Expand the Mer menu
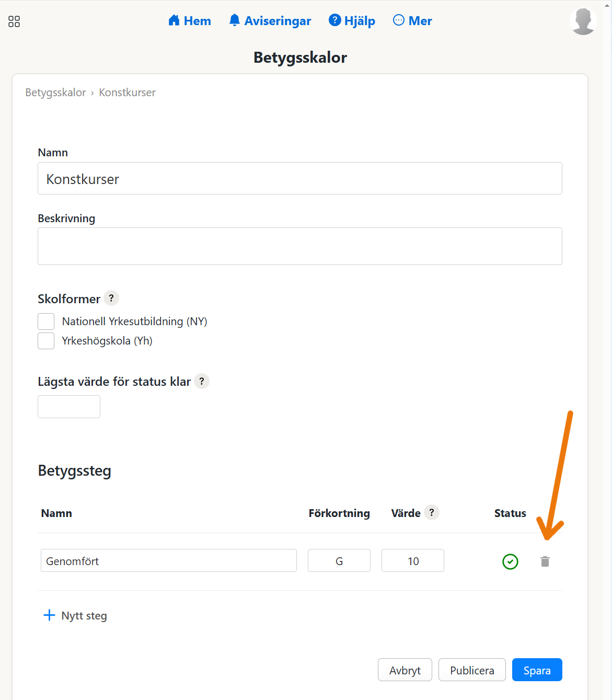Image resolution: width=612 pixels, height=700 pixels. [x=412, y=21]
